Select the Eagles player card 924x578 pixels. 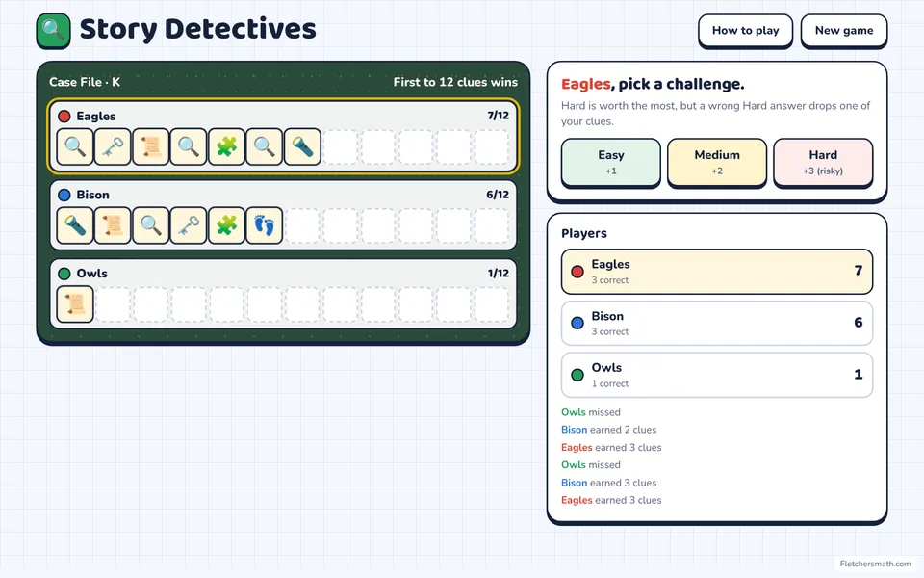point(716,272)
